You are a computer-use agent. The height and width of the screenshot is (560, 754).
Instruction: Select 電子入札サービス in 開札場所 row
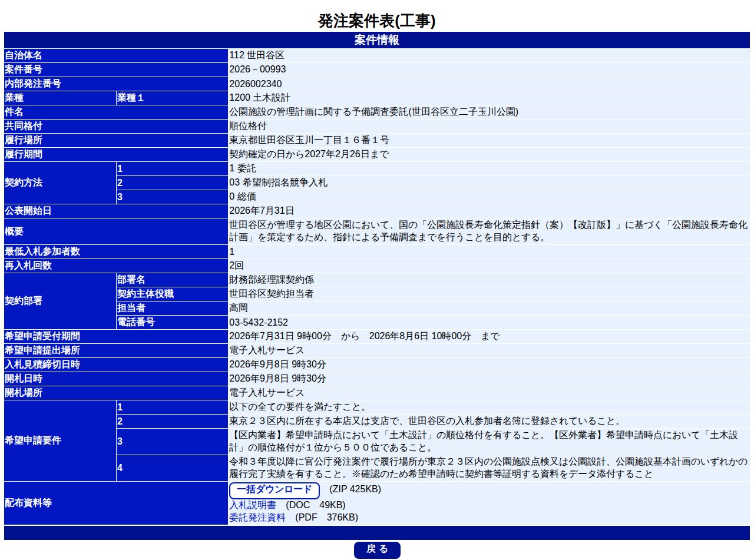pyautogui.click(x=266, y=393)
